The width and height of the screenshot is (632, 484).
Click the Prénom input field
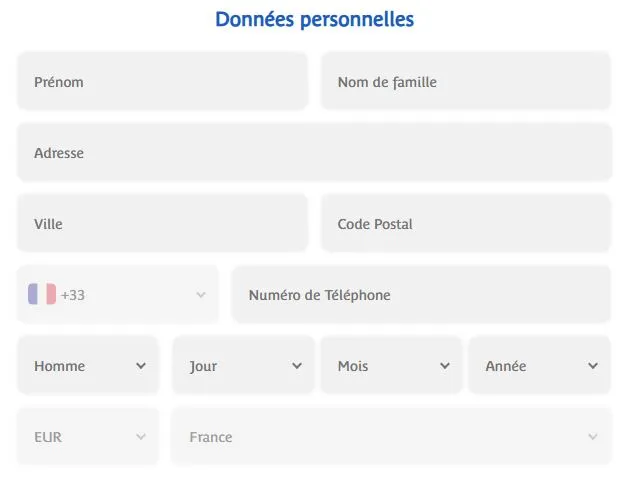(x=162, y=82)
